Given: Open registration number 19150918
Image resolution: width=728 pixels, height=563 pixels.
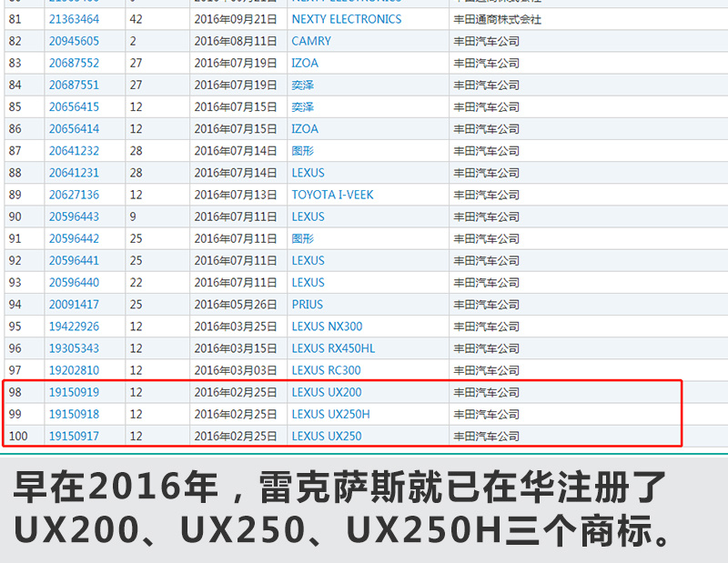Looking at the screenshot, I should (75, 414).
